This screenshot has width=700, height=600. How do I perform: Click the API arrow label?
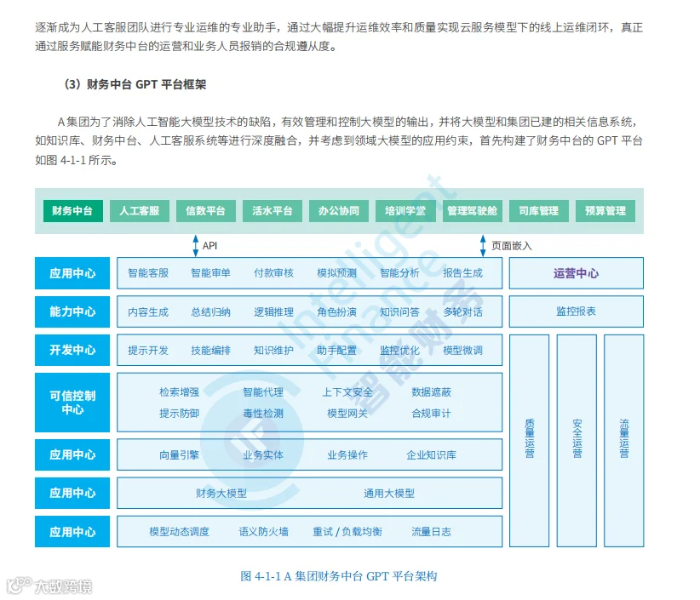click(x=209, y=246)
